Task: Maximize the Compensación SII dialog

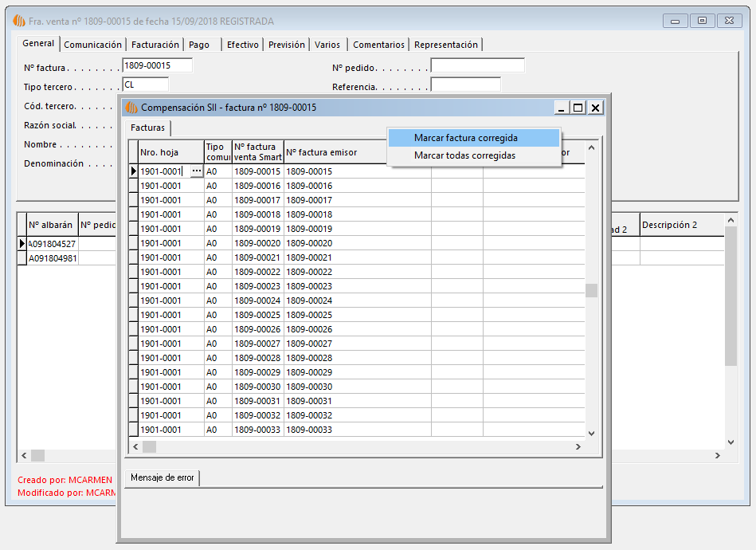Action: pyautogui.click(x=578, y=108)
